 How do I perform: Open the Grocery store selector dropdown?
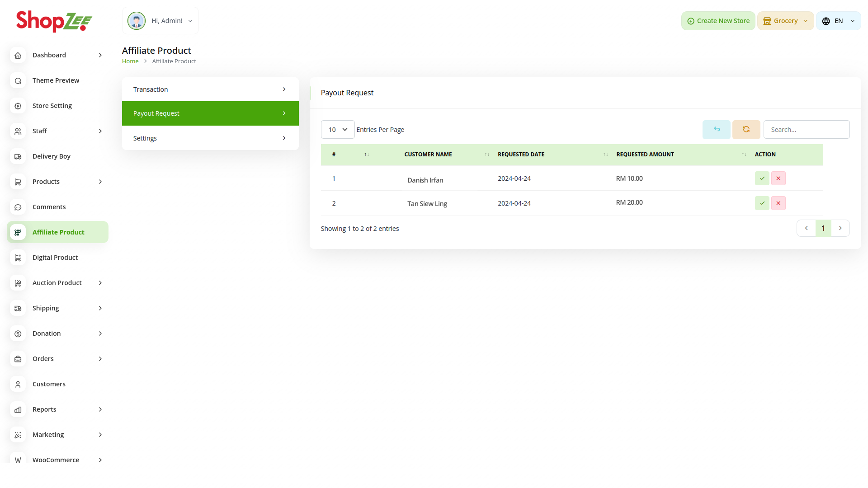click(x=785, y=21)
